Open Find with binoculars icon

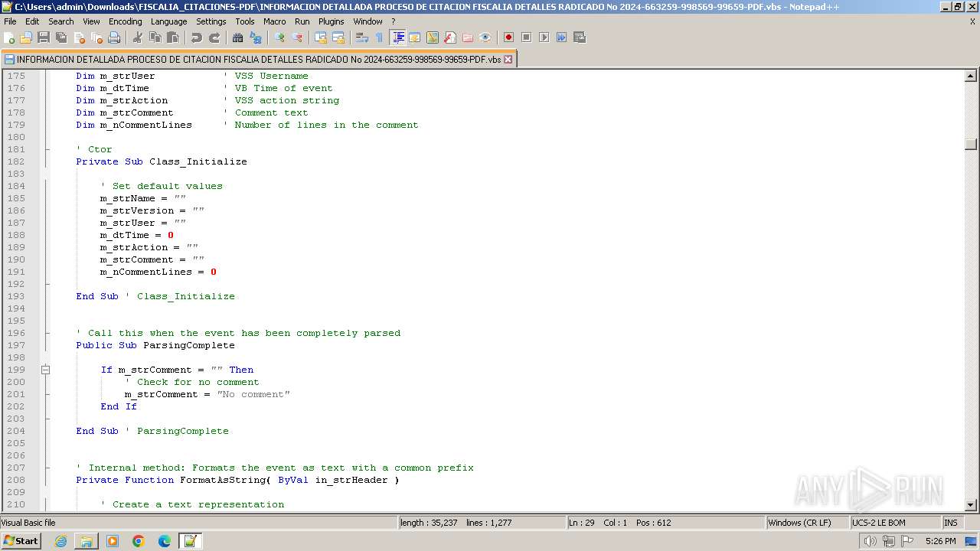coord(238,37)
